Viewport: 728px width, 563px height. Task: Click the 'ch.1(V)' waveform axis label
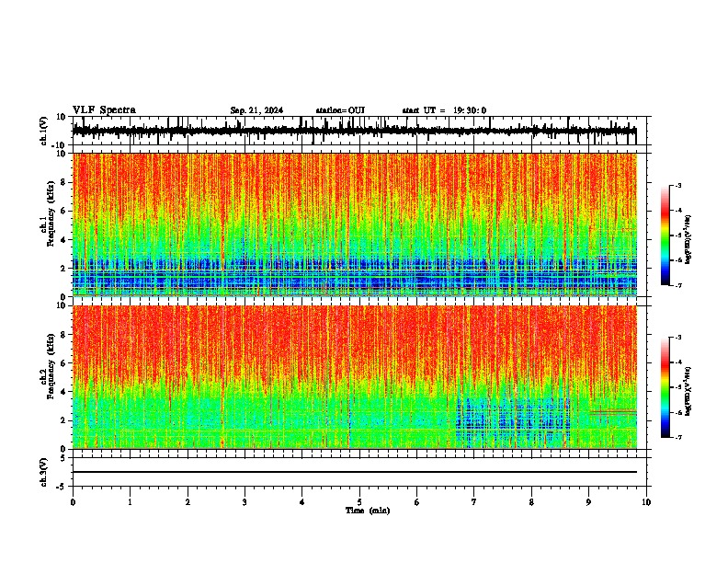coord(44,131)
